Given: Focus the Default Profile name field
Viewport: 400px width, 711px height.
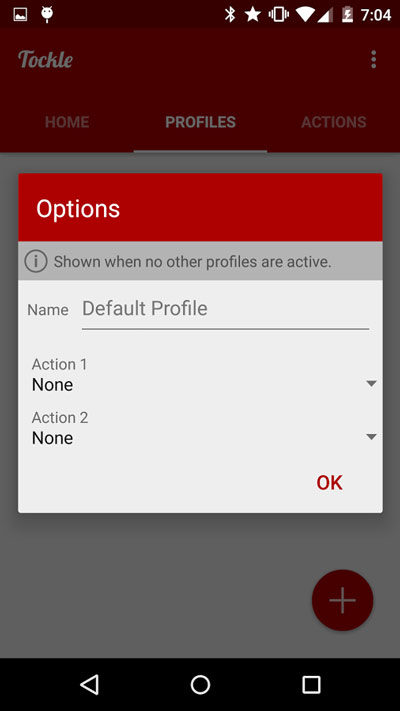Looking at the screenshot, I should [225, 310].
